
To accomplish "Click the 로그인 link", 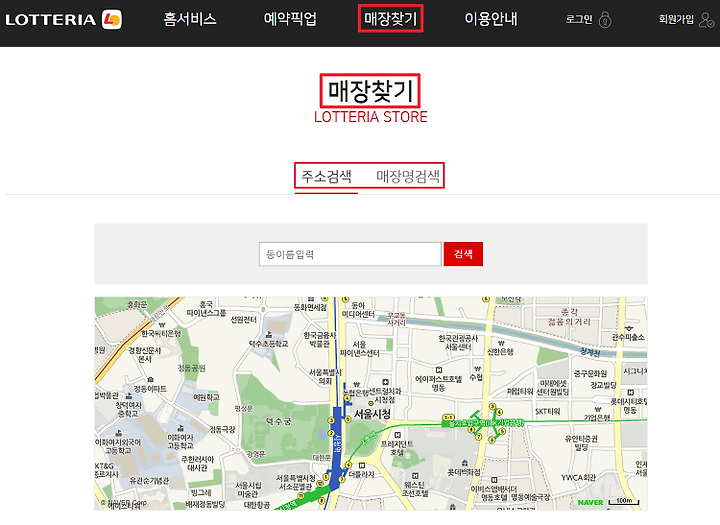I will coord(579,19).
